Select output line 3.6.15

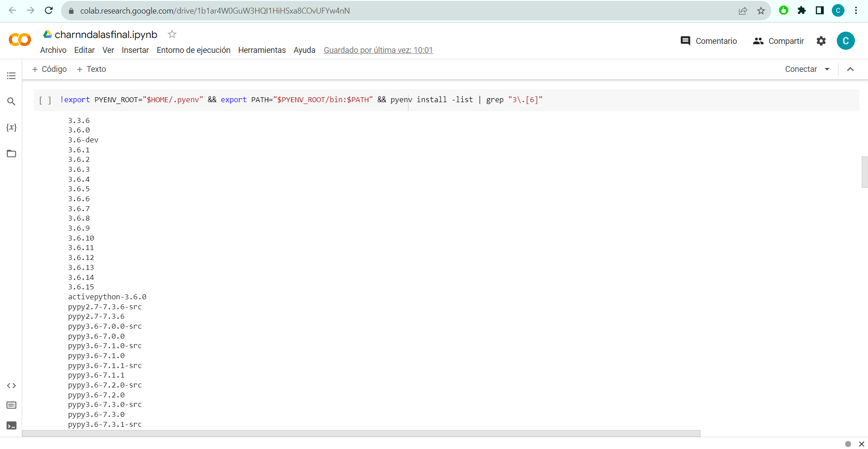(x=81, y=287)
